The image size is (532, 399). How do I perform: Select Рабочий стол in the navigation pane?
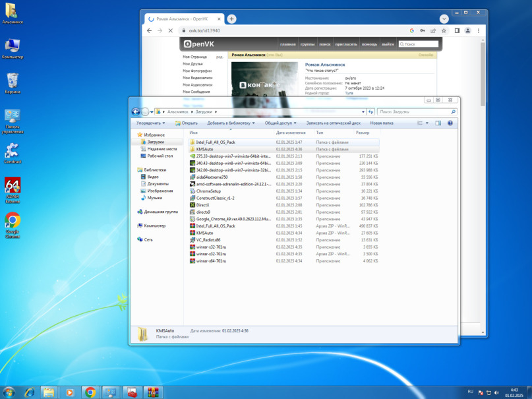click(160, 156)
